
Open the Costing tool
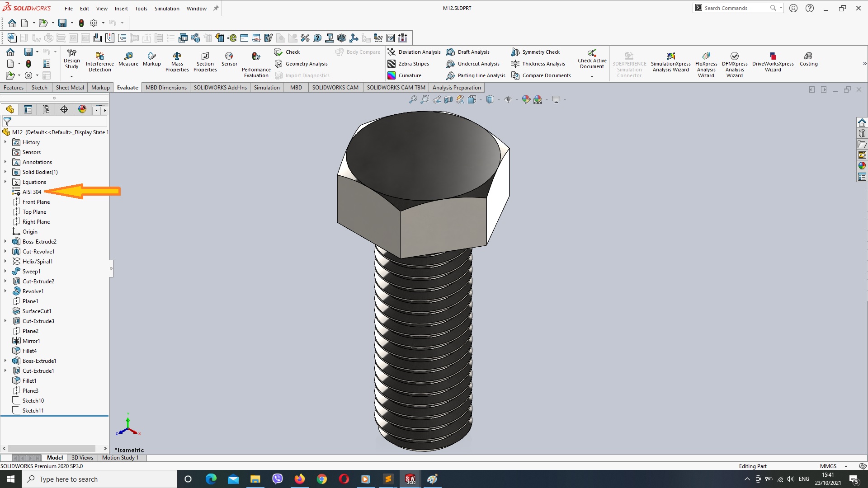point(808,59)
